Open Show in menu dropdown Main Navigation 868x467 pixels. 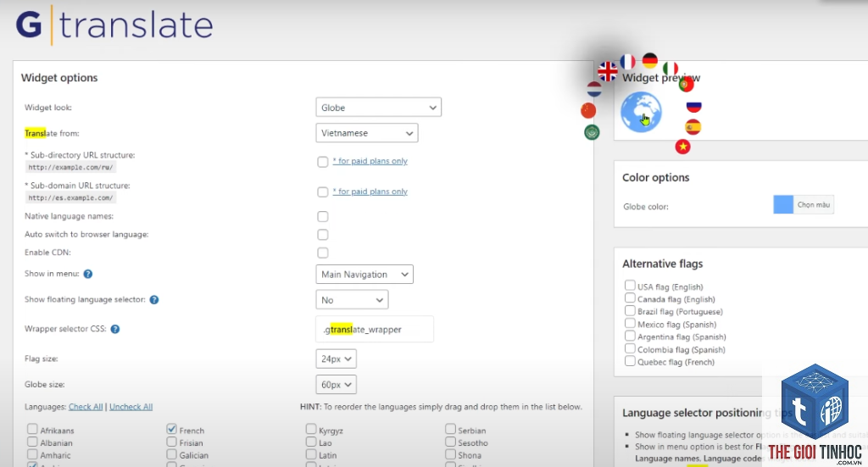(364, 275)
